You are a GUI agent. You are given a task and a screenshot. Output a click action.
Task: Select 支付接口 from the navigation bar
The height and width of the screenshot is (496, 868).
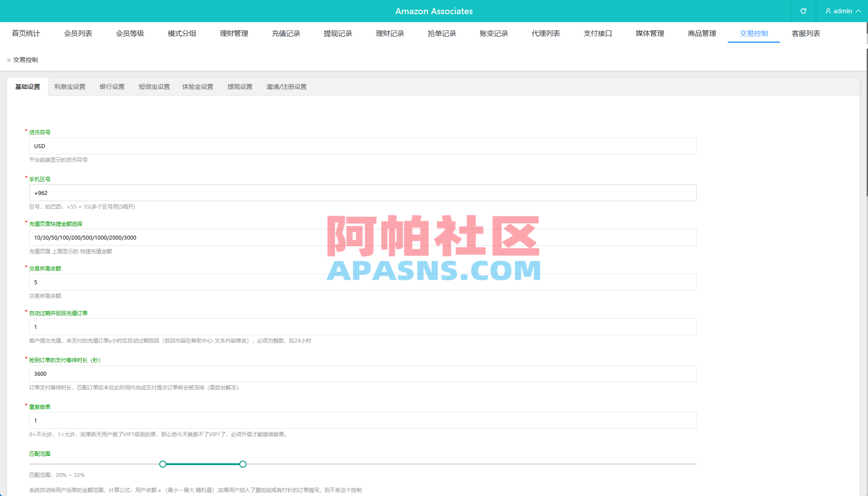coord(597,33)
